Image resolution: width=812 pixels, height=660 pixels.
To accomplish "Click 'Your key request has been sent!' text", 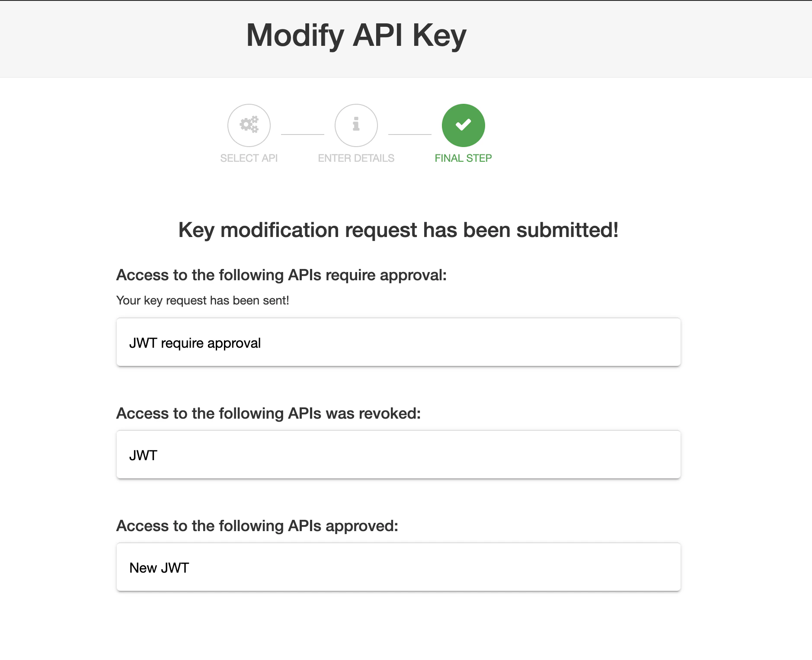I will point(202,300).
